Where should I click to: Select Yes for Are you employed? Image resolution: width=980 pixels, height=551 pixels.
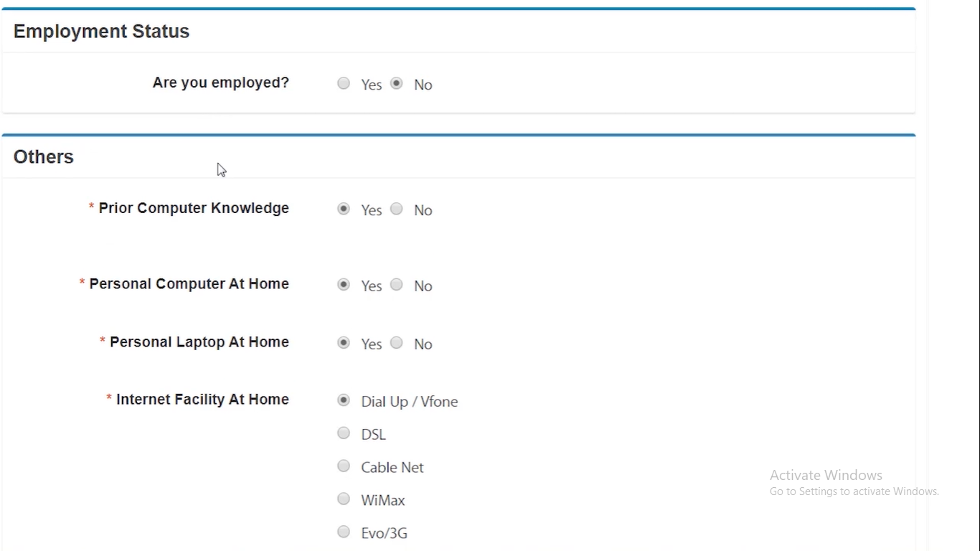pos(344,83)
